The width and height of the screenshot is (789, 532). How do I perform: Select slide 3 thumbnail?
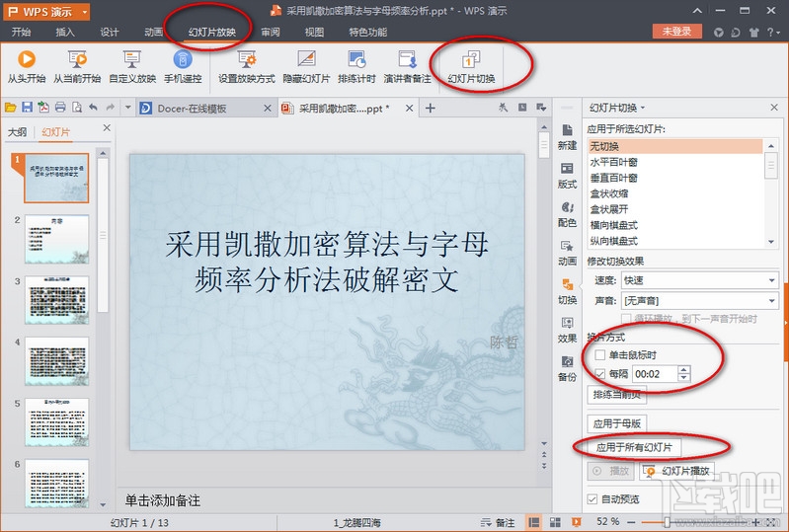(x=57, y=300)
